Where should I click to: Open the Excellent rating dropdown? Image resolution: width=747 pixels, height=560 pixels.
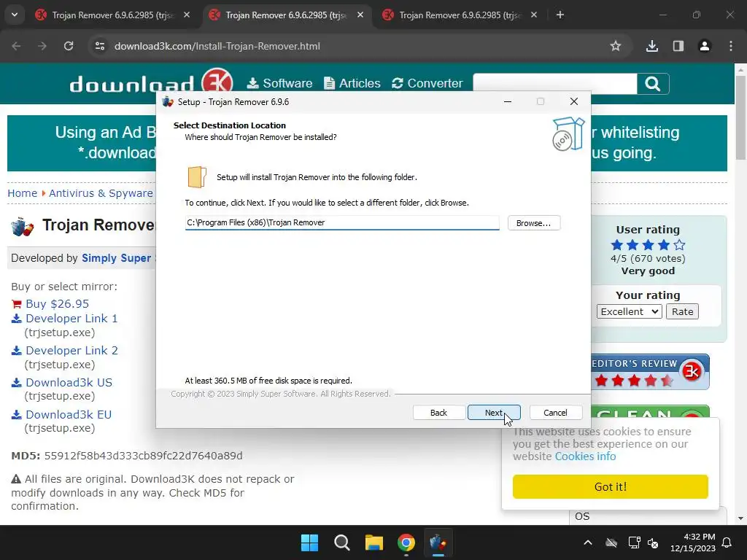pos(629,311)
